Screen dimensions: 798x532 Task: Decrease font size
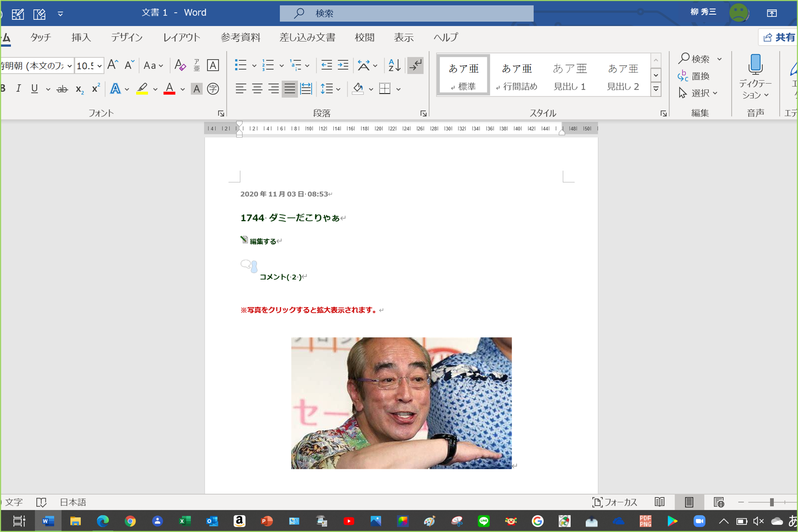[x=129, y=65]
